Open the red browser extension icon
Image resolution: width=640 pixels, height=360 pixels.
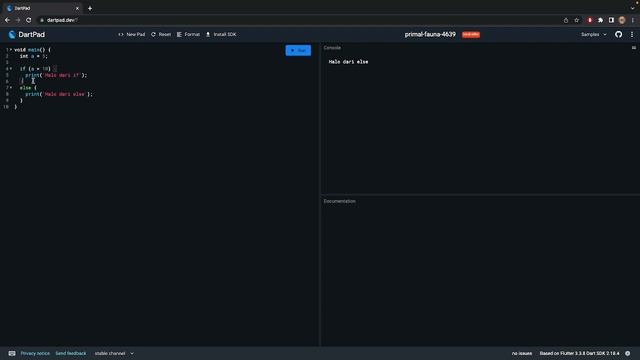(589, 20)
